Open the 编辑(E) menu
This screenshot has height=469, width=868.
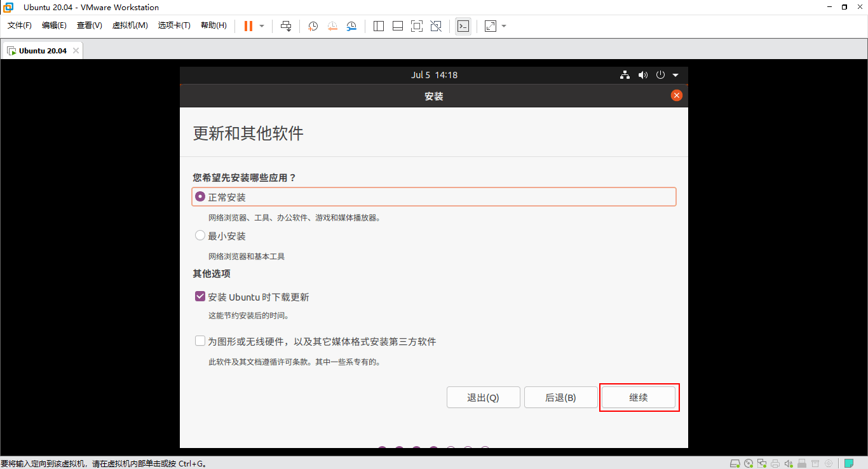(54, 25)
